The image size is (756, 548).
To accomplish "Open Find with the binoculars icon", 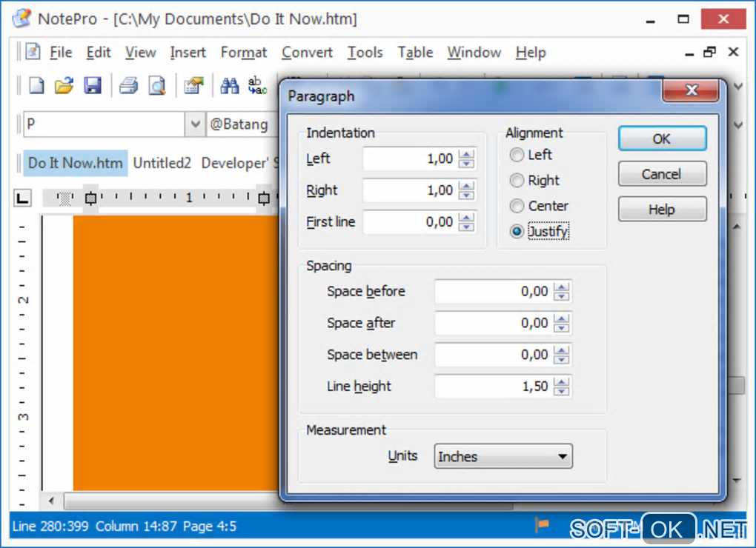I will 230,86.
